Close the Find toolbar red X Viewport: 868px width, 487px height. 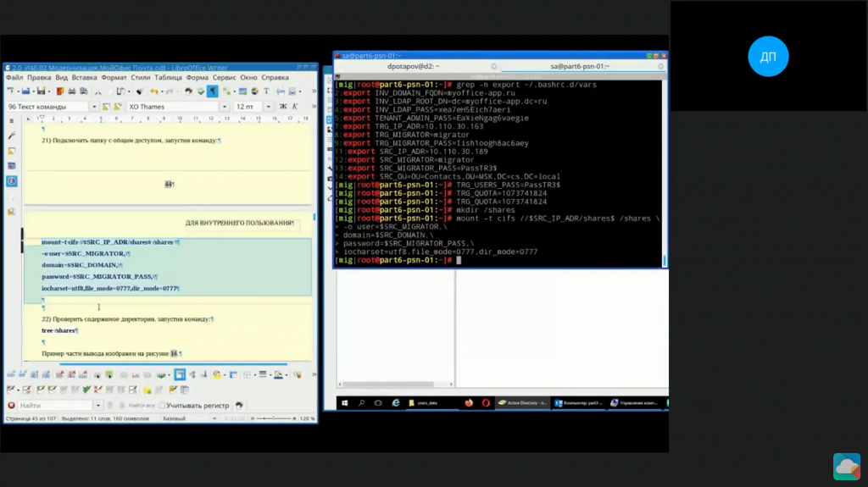pyautogui.click(x=11, y=406)
